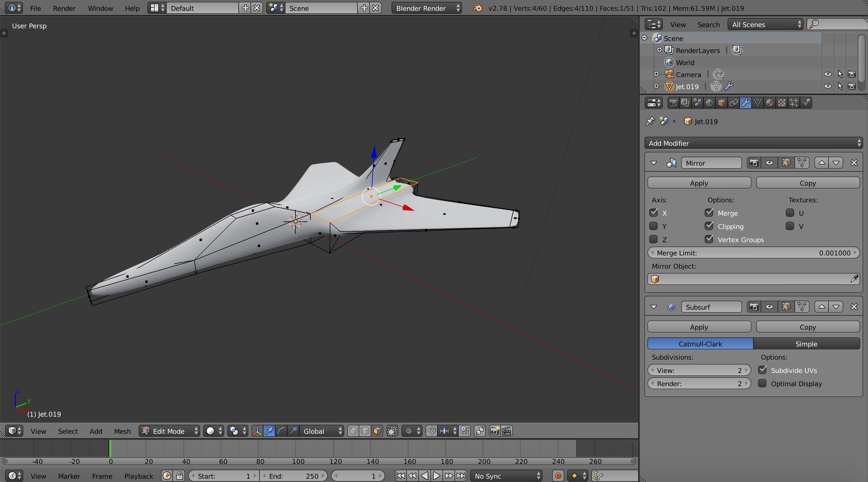868x482 pixels.
Task: Open the Object Data properties tab
Action: click(x=757, y=103)
